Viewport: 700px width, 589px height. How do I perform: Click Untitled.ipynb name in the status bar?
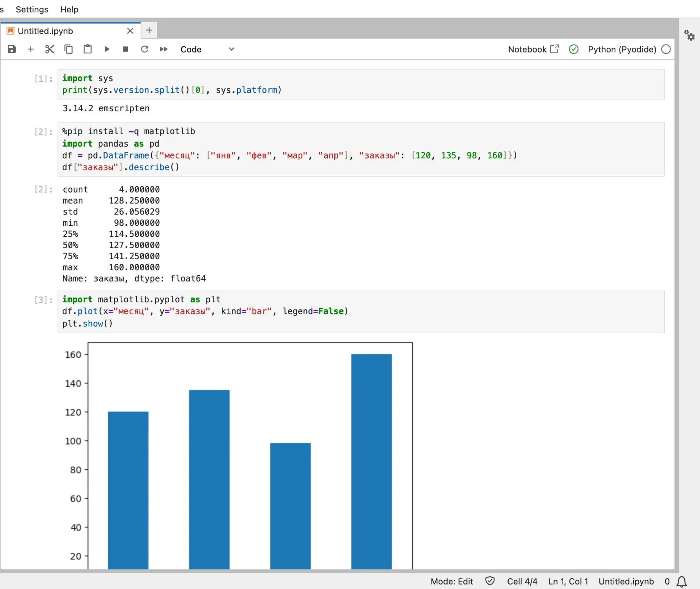coord(626,581)
